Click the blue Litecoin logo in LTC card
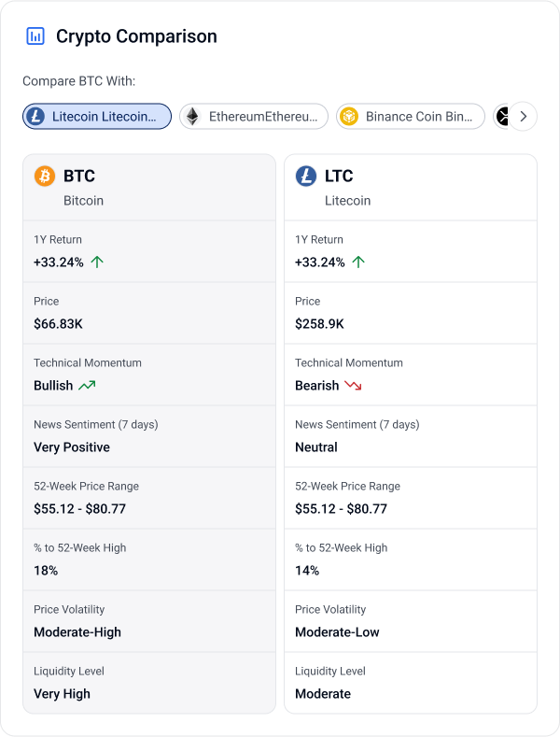The height and width of the screenshot is (737, 560). [x=305, y=176]
